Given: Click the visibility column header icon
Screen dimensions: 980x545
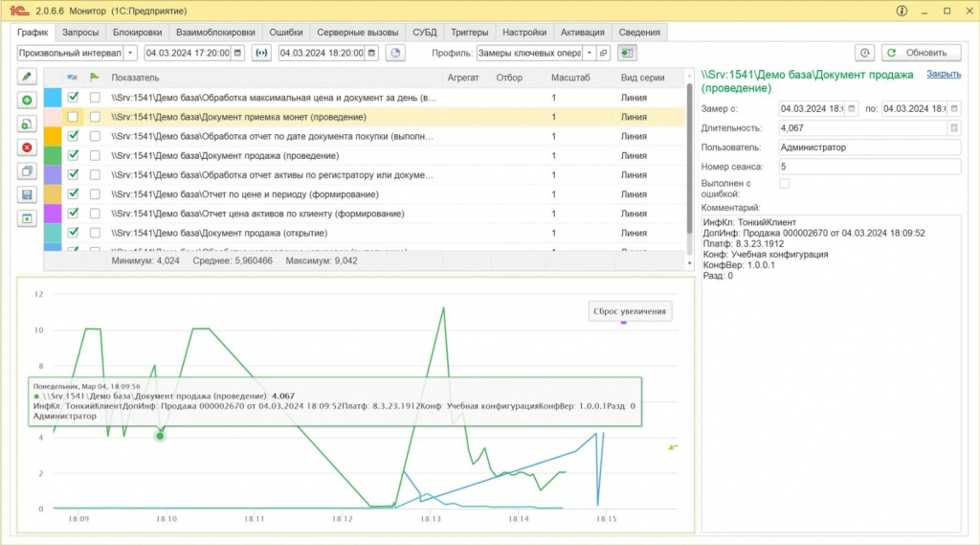Looking at the screenshot, I should (73, 78).
